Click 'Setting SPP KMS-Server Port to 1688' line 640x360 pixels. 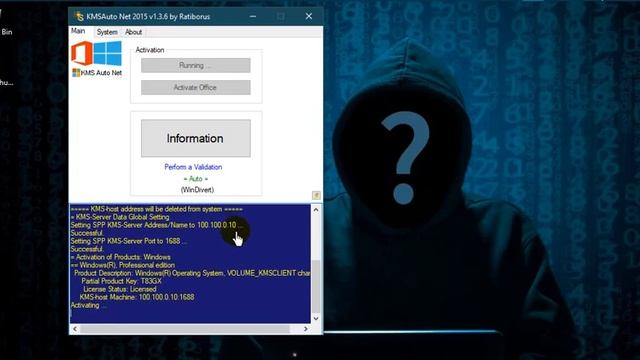[x=129, y=241]
